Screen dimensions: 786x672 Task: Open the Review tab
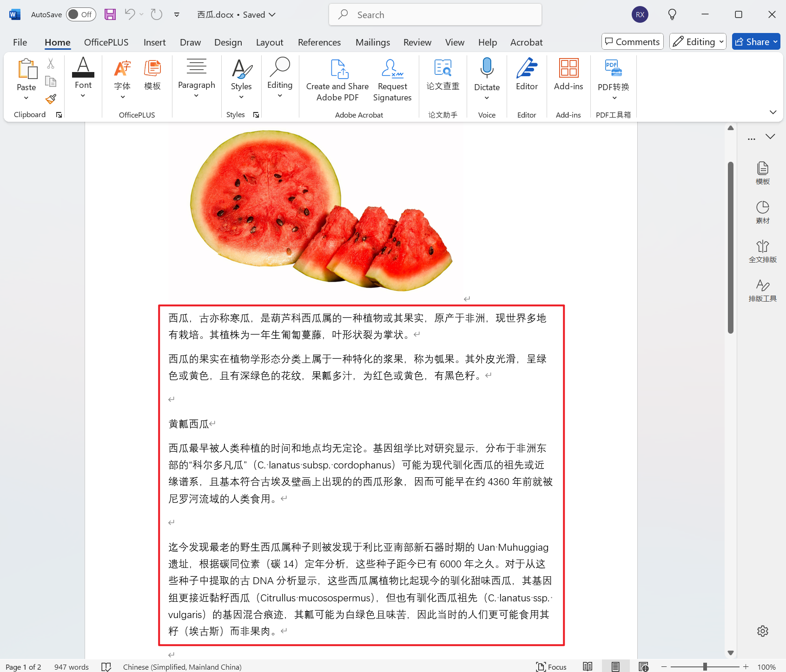click(417, 42)
